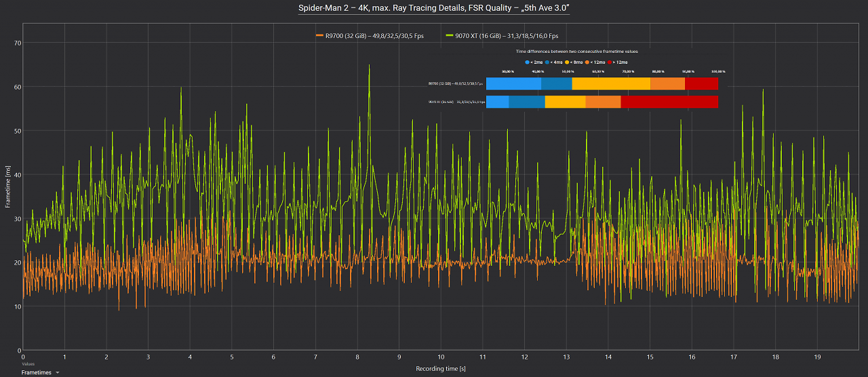Click the 'Recording time [s]' axis label
This screenshot has height=377, width=868.
[440, 369]
